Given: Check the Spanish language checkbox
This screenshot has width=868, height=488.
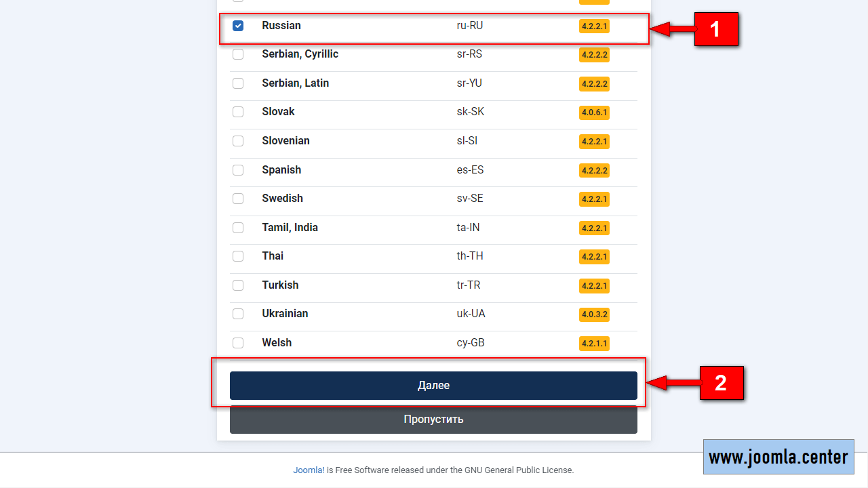Looking at the screenshot, I should (238, 170).
